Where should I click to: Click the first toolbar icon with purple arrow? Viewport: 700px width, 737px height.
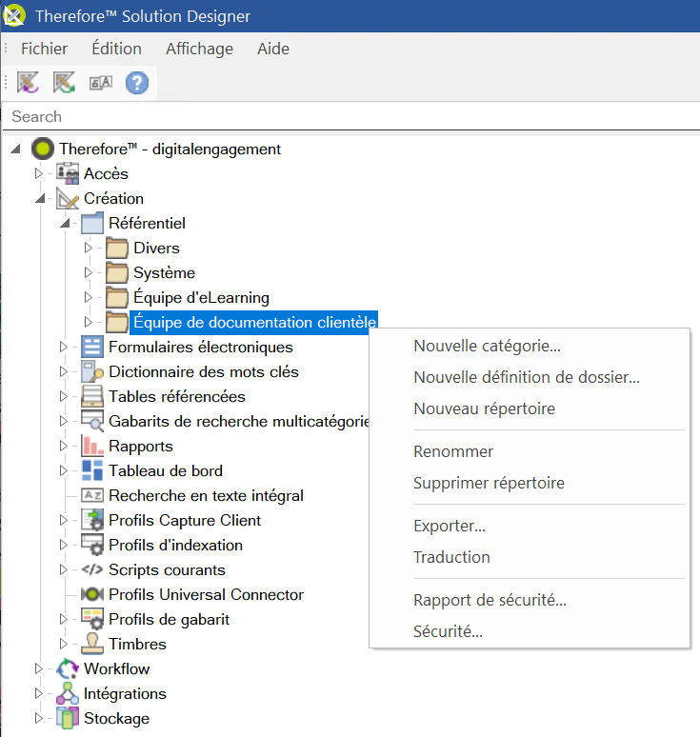click(x=28, y=83)
